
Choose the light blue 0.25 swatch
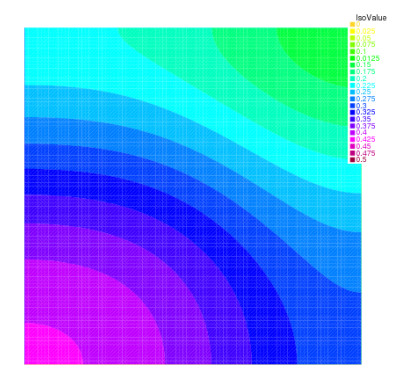[x=352, y=92]
